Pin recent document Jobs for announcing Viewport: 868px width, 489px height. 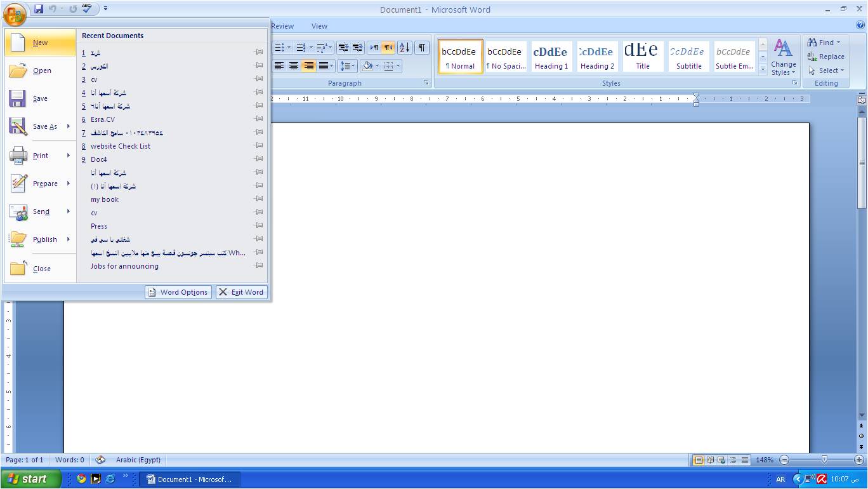pyautogui.click(x=259, y=265)
